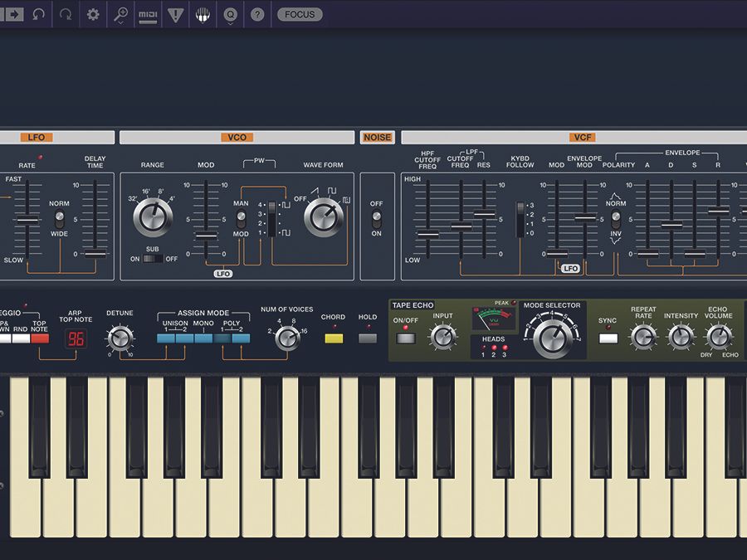Click the VCF MOD slider handle

point(557,254)
